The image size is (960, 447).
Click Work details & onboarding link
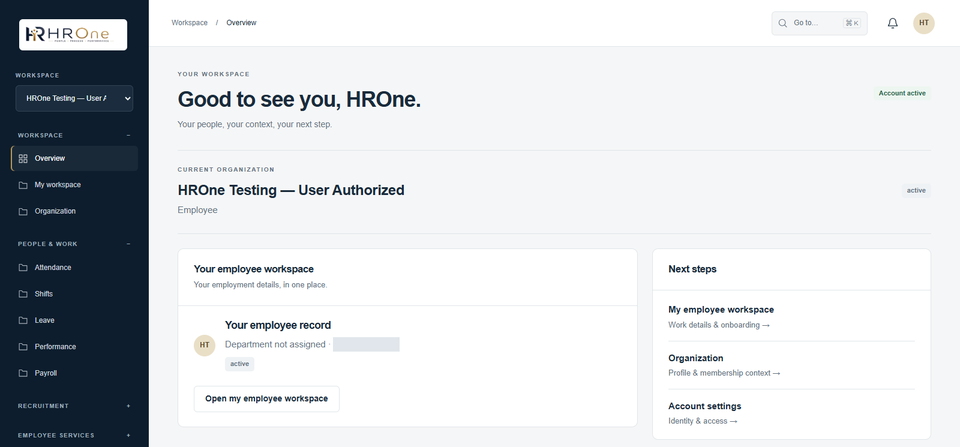click(719, 325)
